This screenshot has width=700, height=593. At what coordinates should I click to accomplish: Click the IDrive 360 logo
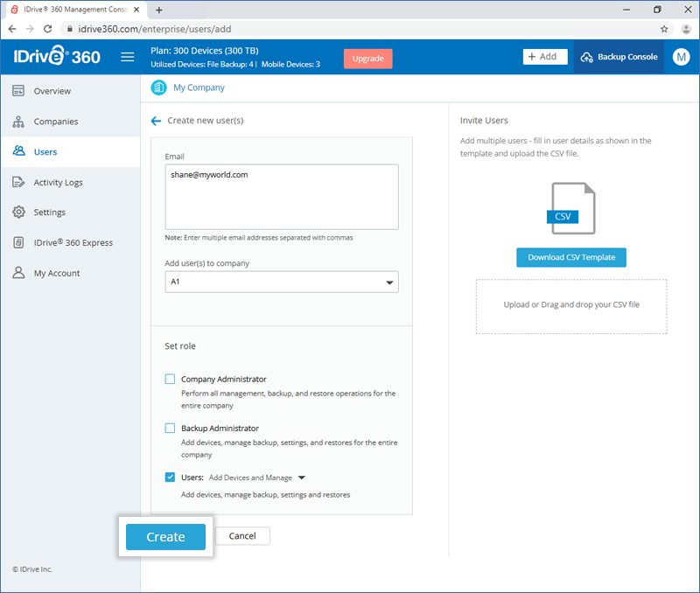point(57,56)
